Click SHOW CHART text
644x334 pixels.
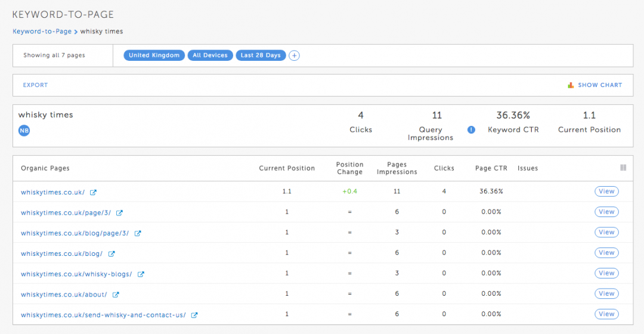coord(600,85)
